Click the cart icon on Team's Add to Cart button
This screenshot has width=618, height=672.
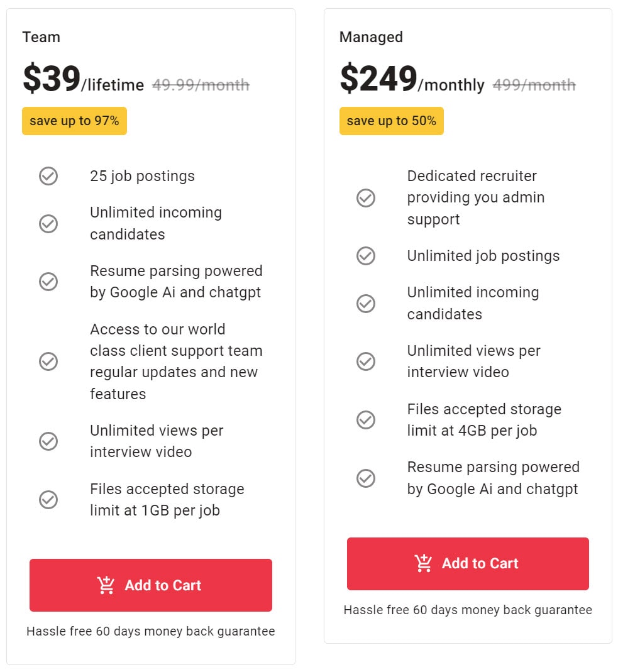coord(104,585)
